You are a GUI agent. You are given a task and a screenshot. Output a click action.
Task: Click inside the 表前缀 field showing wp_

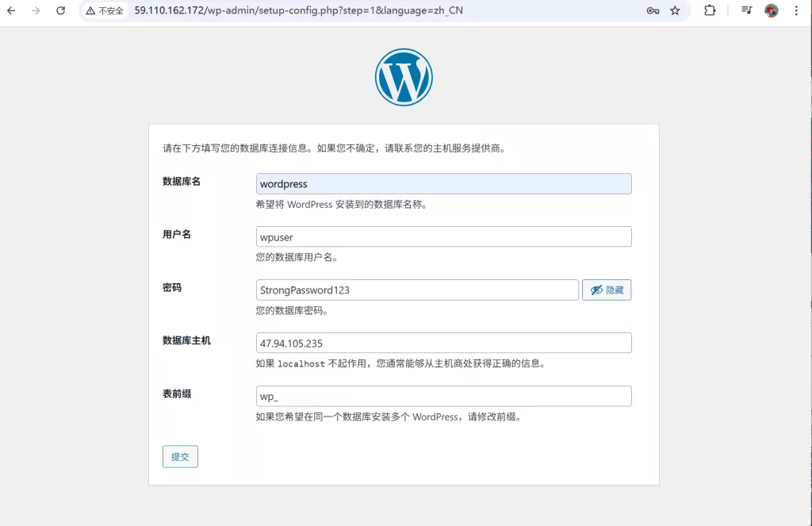click(x=442, y=395)
